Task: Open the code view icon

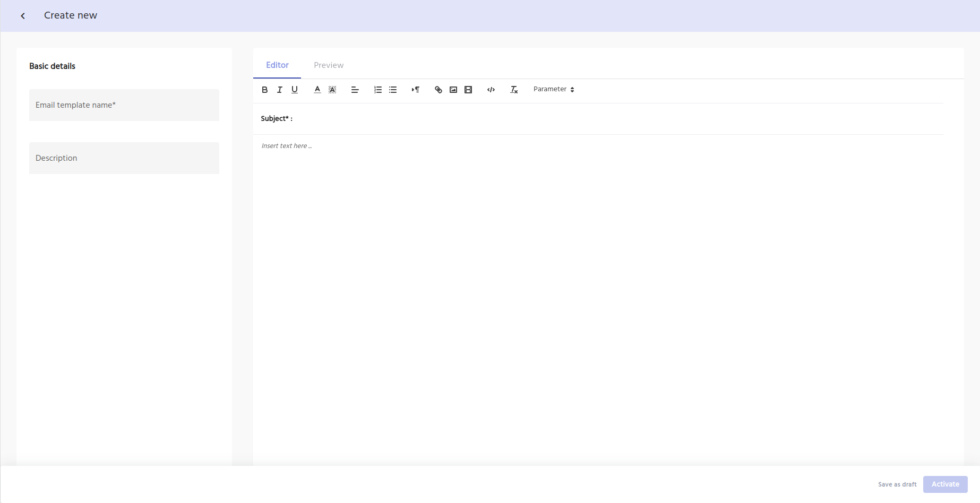Action: click(491, 90)
